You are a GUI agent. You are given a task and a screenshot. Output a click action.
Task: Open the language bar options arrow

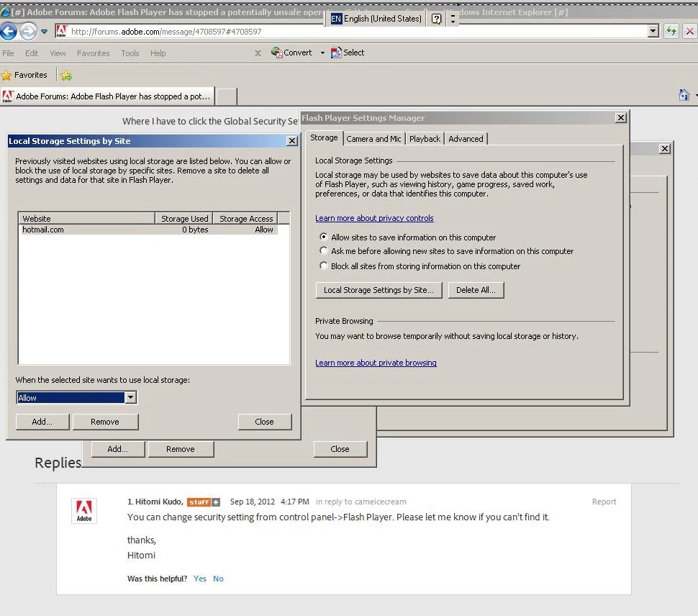[453, 19]
